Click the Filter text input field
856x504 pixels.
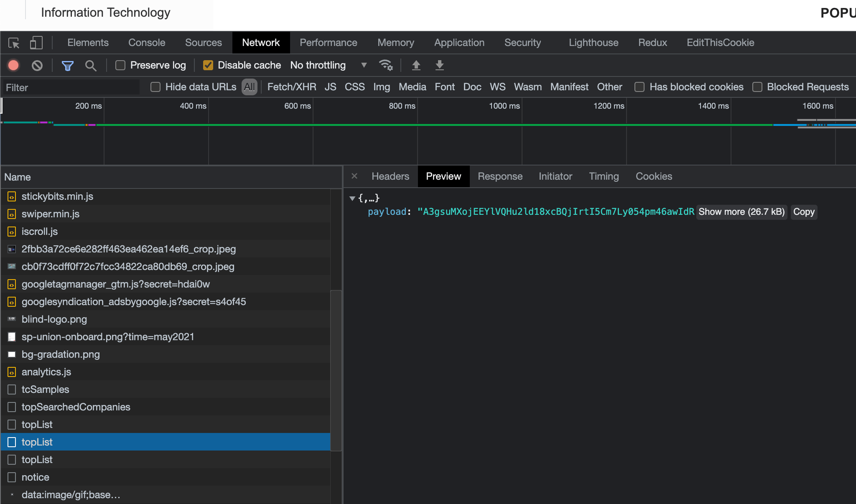point(71,87)
